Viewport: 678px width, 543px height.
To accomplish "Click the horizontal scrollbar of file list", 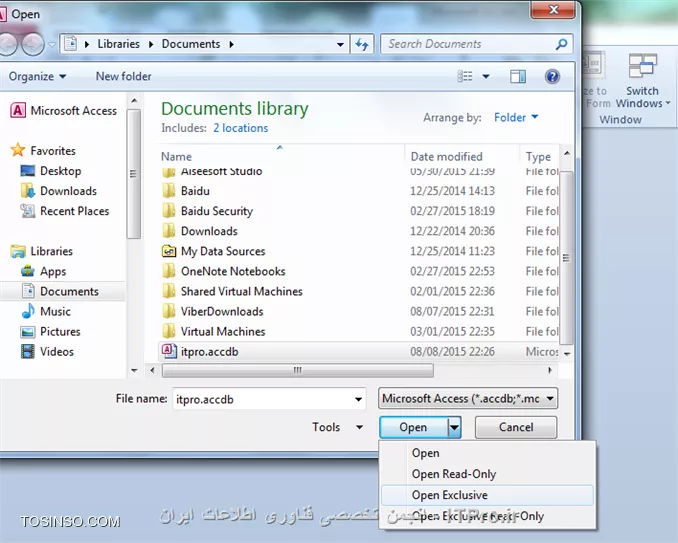I will click(297, 371).
